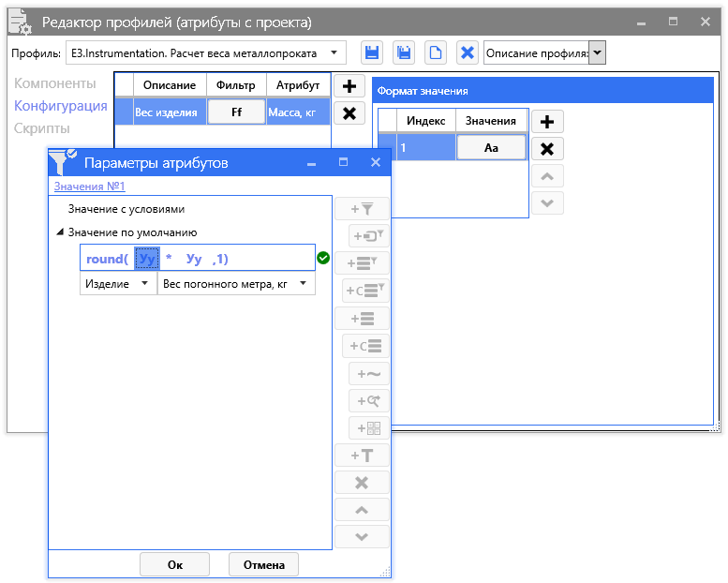
Task: Remove the selected row from the attribute table
Action: 349,113
